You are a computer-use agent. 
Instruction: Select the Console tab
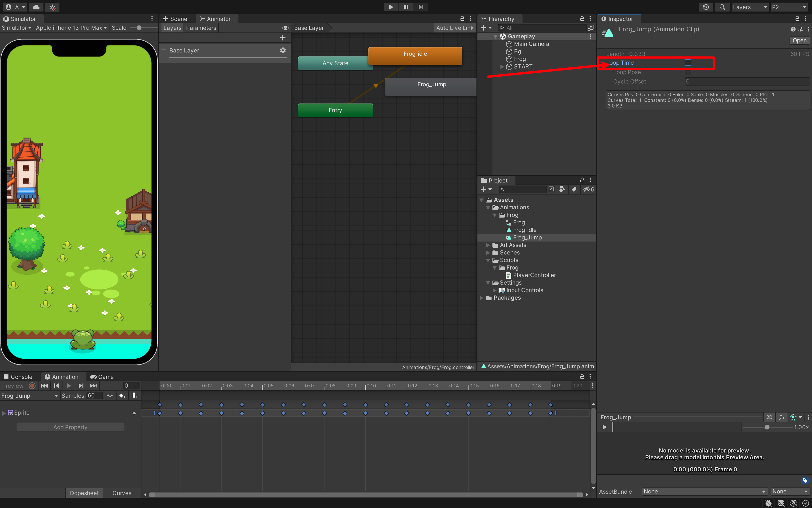click(x=18, y=377)
